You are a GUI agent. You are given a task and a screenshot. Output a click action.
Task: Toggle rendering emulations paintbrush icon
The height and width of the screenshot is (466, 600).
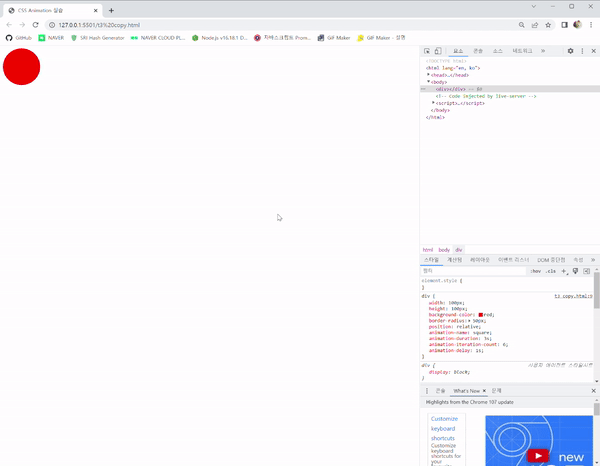point(575,271)
